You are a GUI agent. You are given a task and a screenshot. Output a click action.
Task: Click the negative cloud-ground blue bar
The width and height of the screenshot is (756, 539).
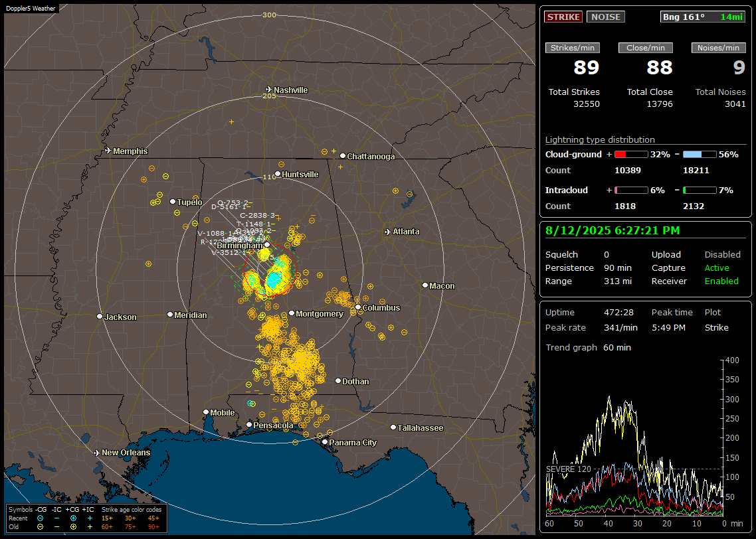pos(700,155)
